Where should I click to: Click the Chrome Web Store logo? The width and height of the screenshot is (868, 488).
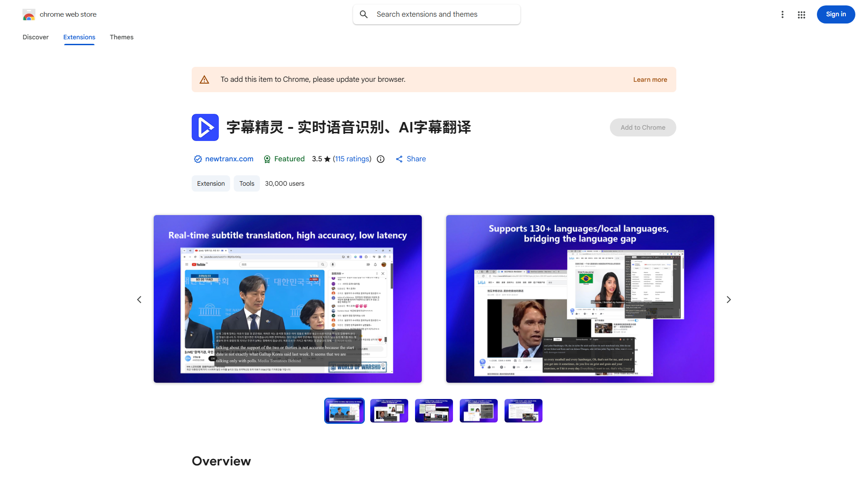coord(29,14)
